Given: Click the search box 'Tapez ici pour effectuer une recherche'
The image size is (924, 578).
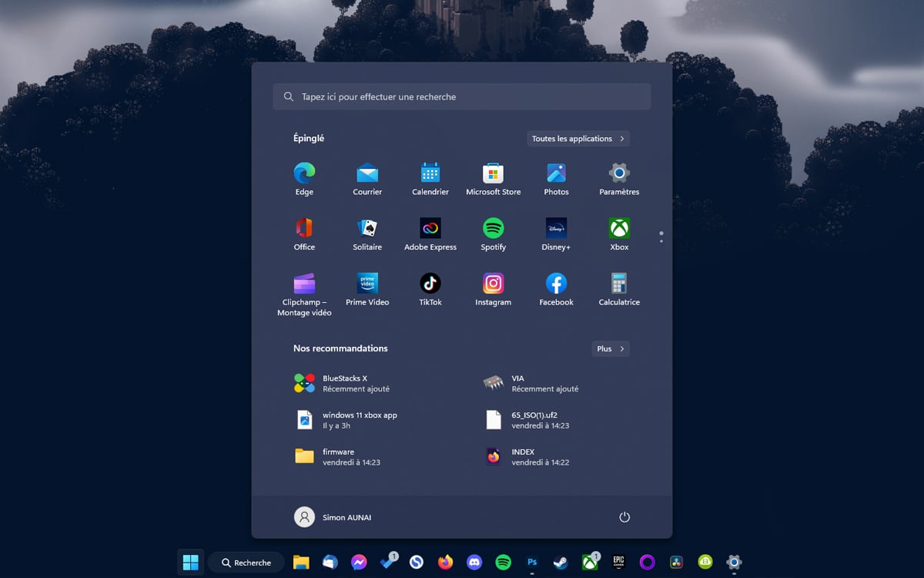Looking at the screenshot, I should [462, 97].
